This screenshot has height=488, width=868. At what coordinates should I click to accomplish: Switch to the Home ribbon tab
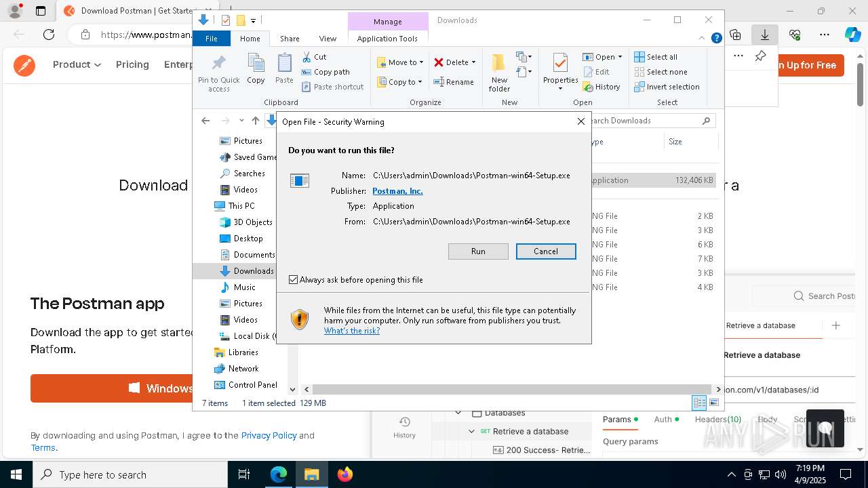pos(250,39)
